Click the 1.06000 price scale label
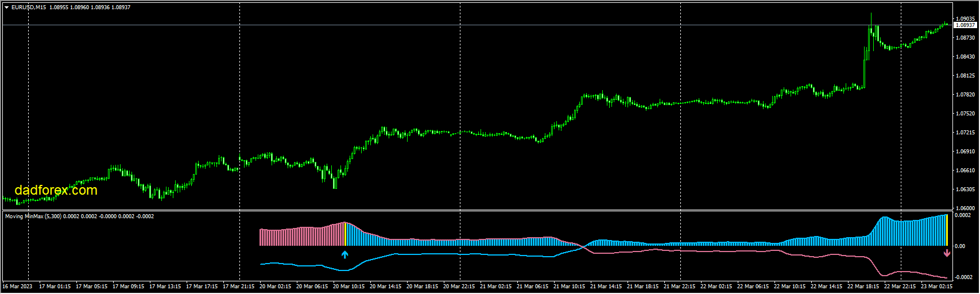 pos(964,208)
